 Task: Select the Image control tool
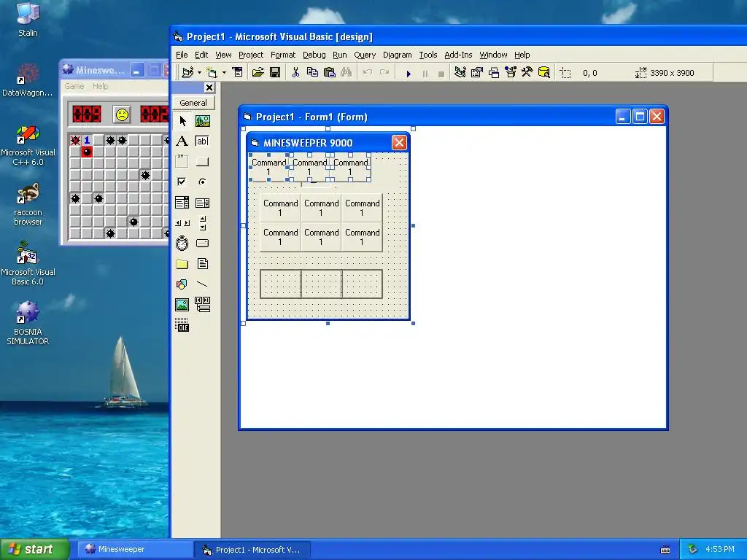pyautogui.click(x=182, y=305)
